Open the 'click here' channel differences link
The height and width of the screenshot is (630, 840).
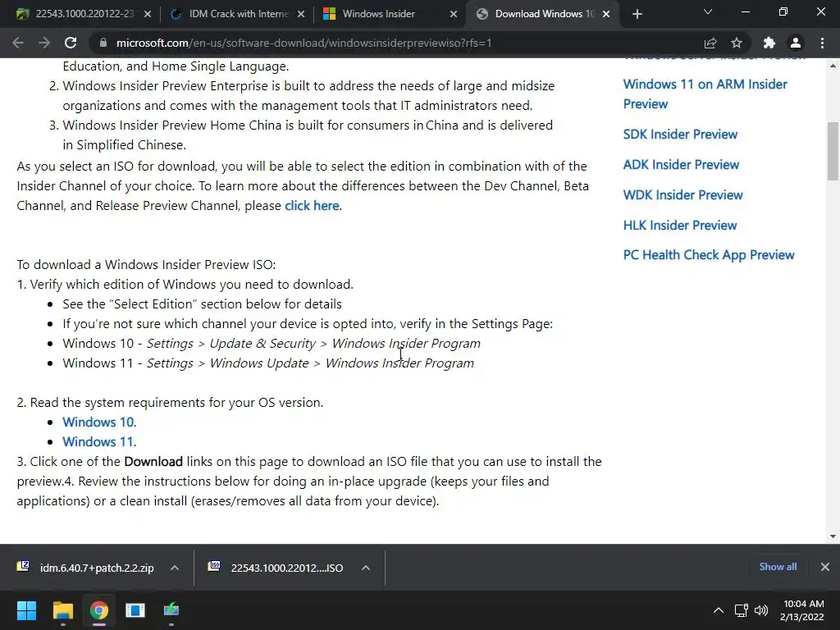click(312, 206)
